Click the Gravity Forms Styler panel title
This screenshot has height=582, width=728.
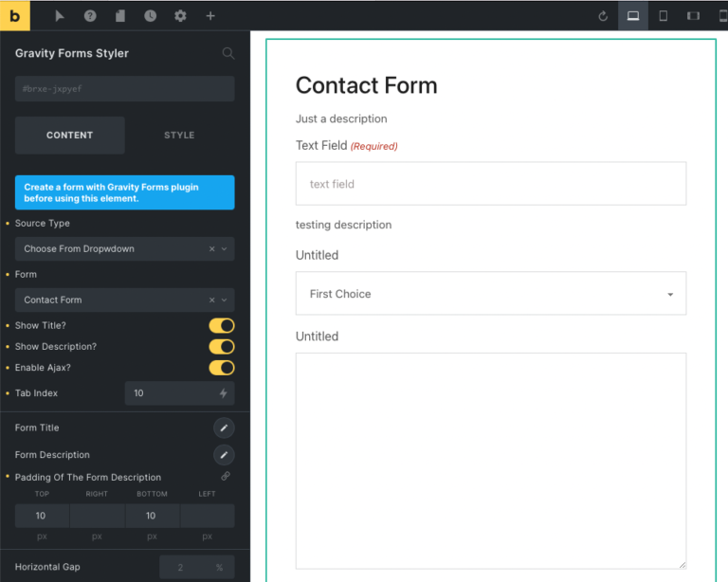point(72,53)
